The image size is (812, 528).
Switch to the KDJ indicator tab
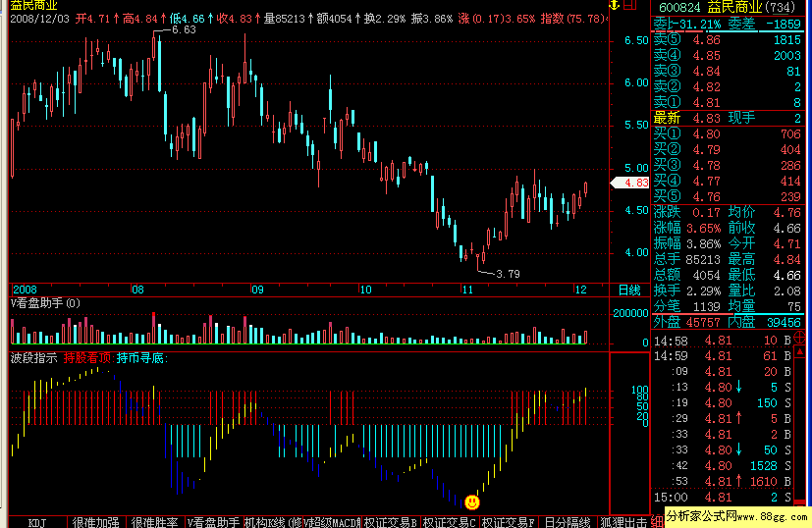point(37,522)
